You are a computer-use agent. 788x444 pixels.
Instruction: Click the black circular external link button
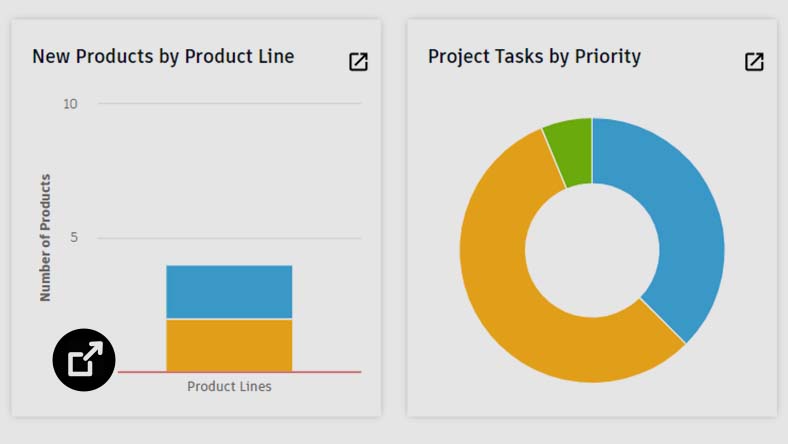tap(84, 359)
